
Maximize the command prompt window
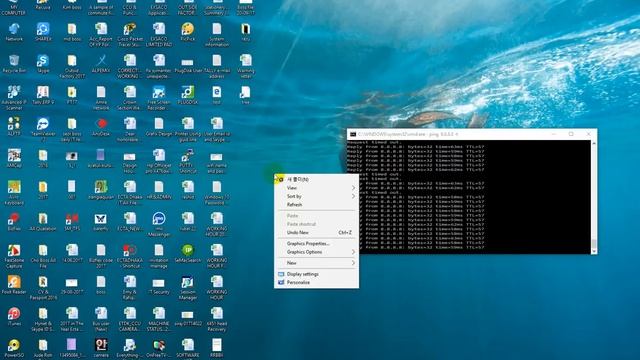(x=571, y=134)
